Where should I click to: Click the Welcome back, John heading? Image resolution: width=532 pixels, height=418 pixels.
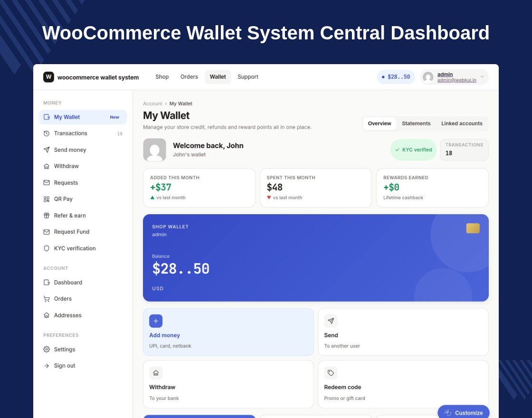[x=208, y=145]
